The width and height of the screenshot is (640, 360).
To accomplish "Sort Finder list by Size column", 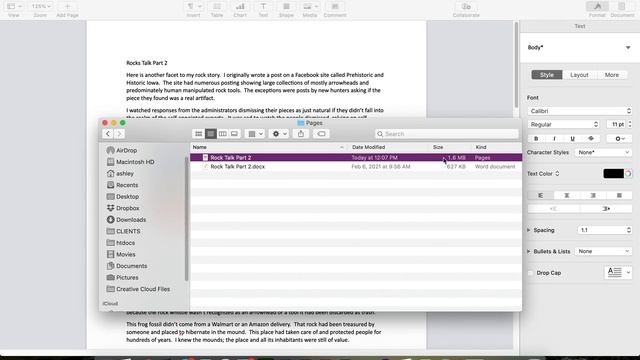I will coord(450,147).
